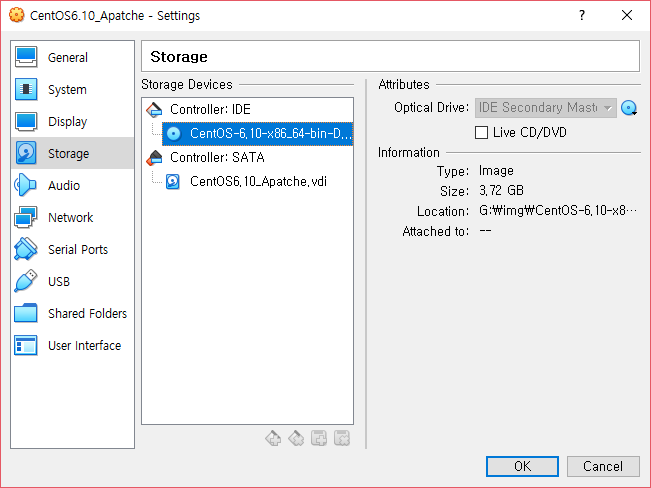Image resolution: width=651 pixels, height=488 pixels.
Task: Open the Display settings category
Action: (72, 121)
